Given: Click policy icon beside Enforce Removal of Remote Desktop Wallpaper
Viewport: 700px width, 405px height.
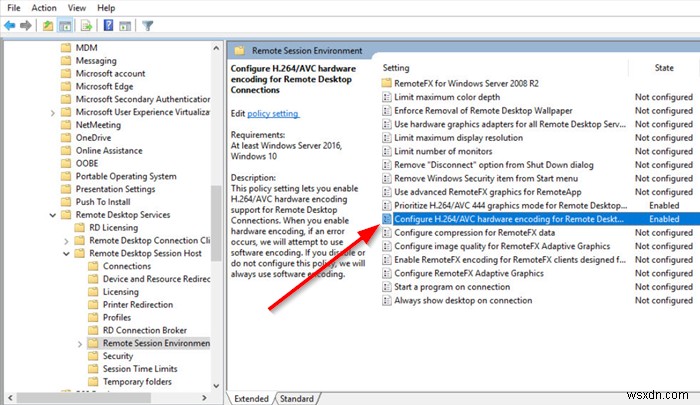Looking at the screenshot, I should (387, 110).
